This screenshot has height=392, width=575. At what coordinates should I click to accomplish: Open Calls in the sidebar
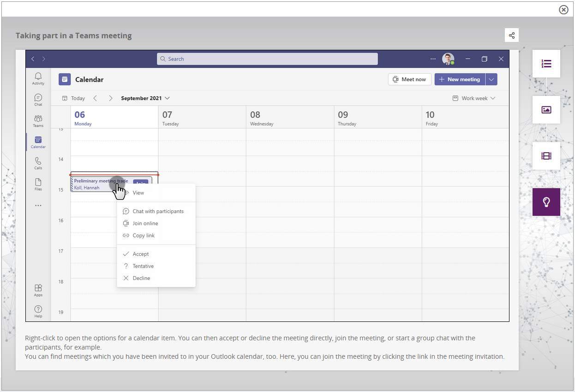pyautogui.click(x=38, y=163)
